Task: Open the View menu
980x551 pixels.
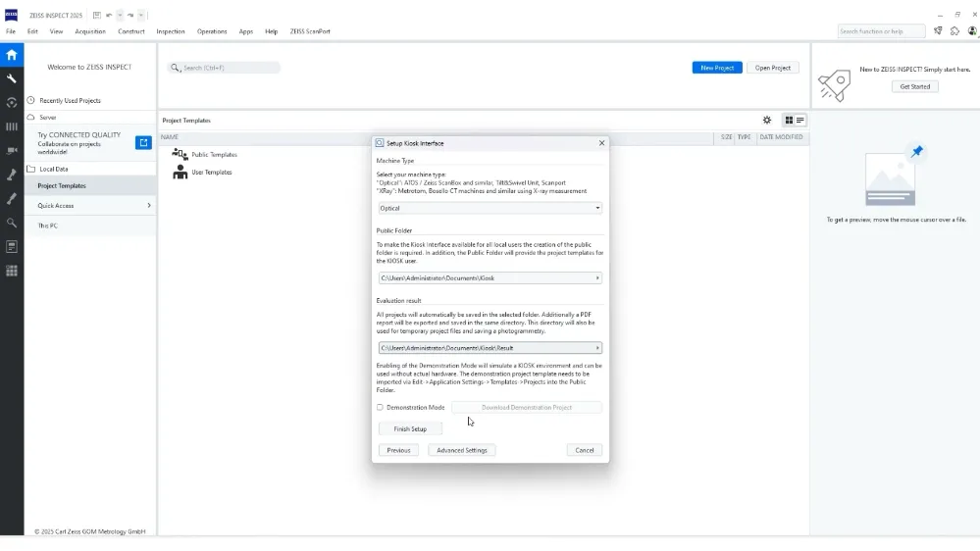Action: (x=56, y=31)
